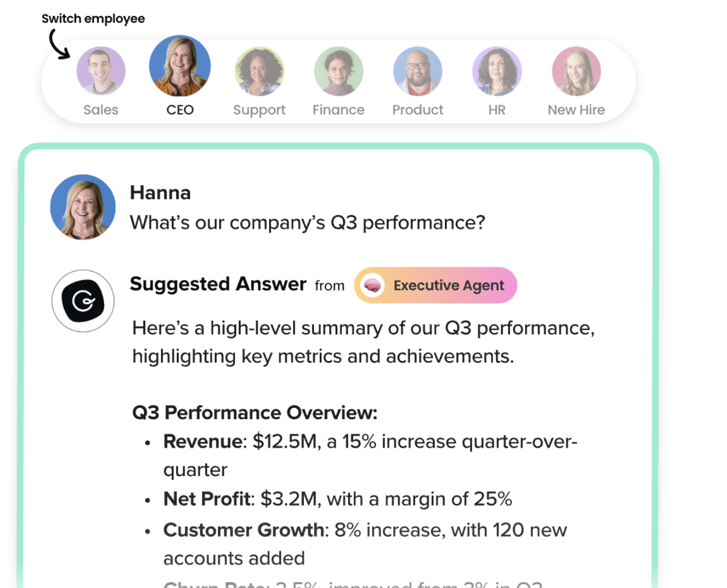Switch to the Finance employee avatar
This screenshot has height=588, width=727.
tap(338, 71)
